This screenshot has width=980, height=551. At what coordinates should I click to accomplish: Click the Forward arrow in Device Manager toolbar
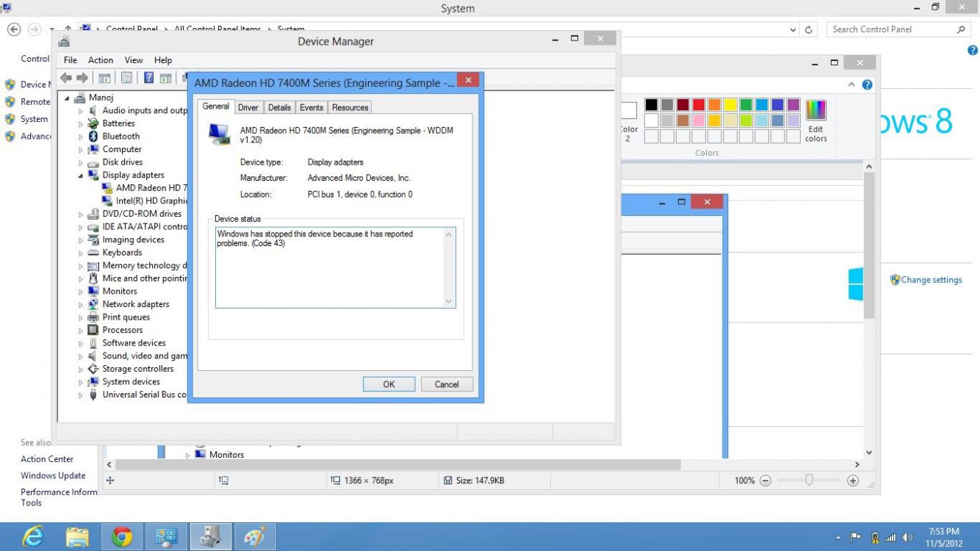coord(82,78)
